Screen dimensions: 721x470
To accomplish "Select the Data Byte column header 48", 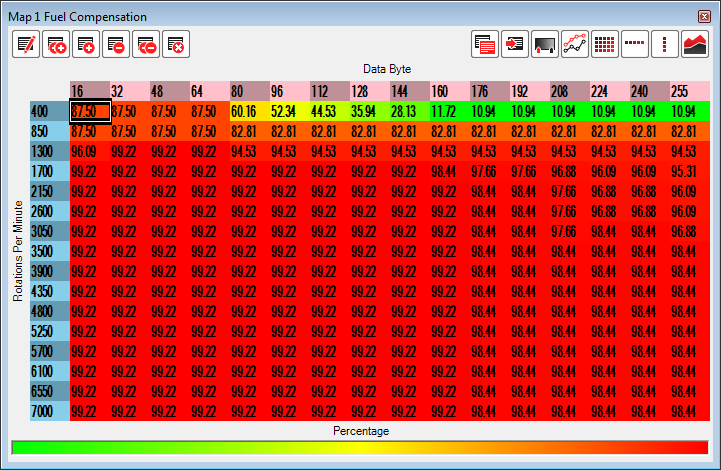I will tap(170, 91).
